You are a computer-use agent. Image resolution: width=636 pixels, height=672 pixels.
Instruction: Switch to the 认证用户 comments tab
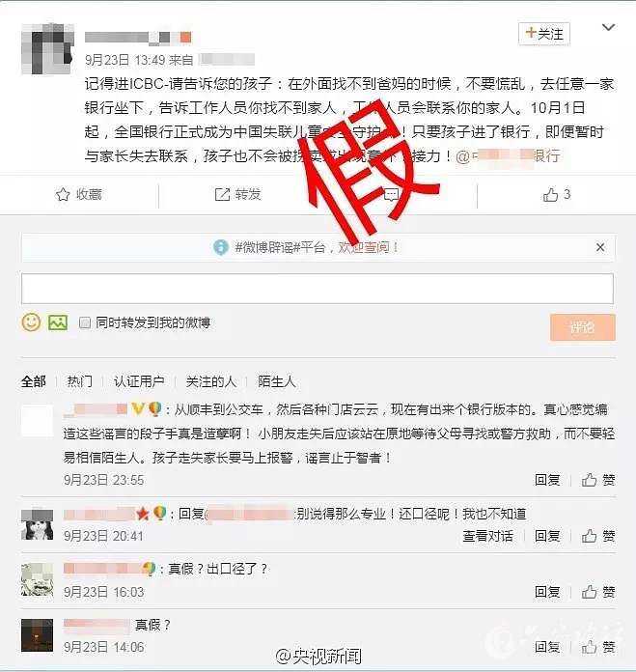click(139, 381)
